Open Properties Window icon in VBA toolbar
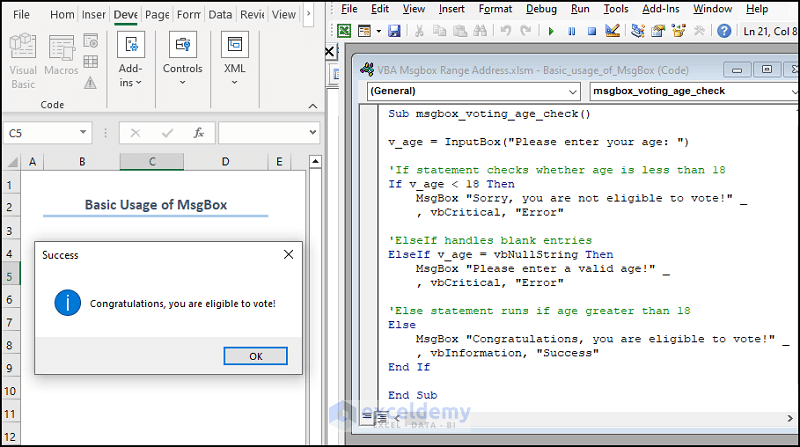Image resolution: width=800 pixels, height=447 pixels. click(658, 31)
